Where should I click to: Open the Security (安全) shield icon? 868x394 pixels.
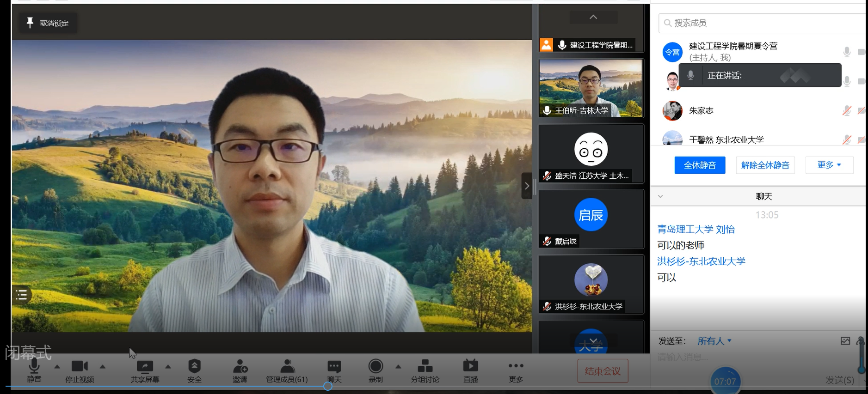(194, 367)
